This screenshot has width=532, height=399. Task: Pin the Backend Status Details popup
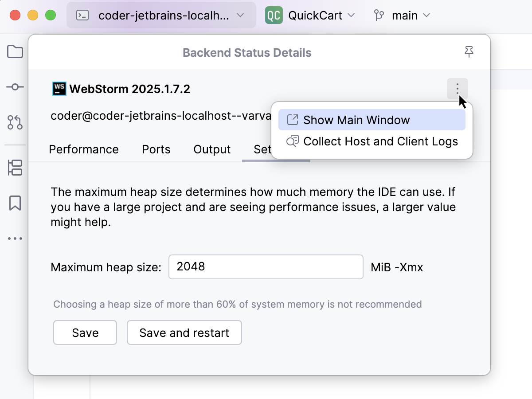pyautogui.click(x=469, y=52)
